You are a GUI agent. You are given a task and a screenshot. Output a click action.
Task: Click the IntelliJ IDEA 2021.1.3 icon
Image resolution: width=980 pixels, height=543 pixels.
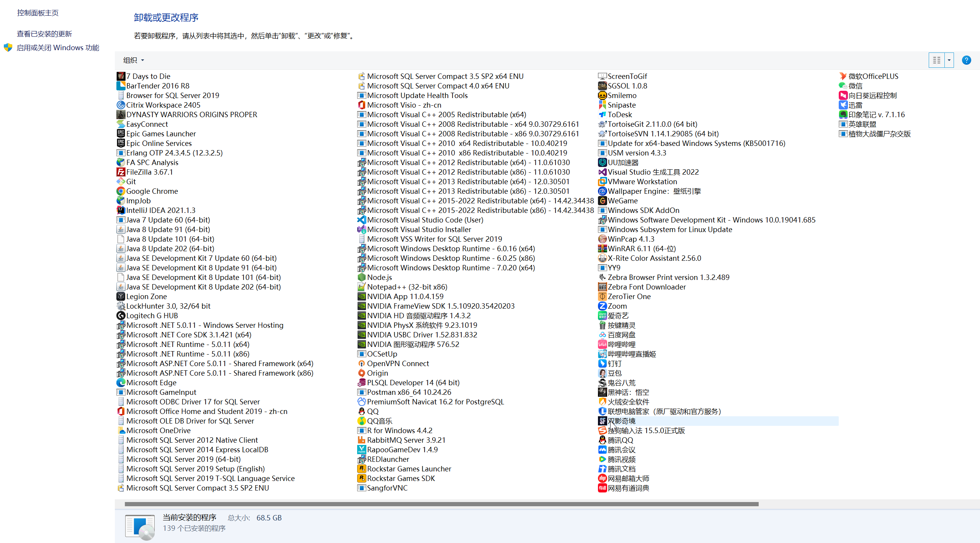(121, 210)
